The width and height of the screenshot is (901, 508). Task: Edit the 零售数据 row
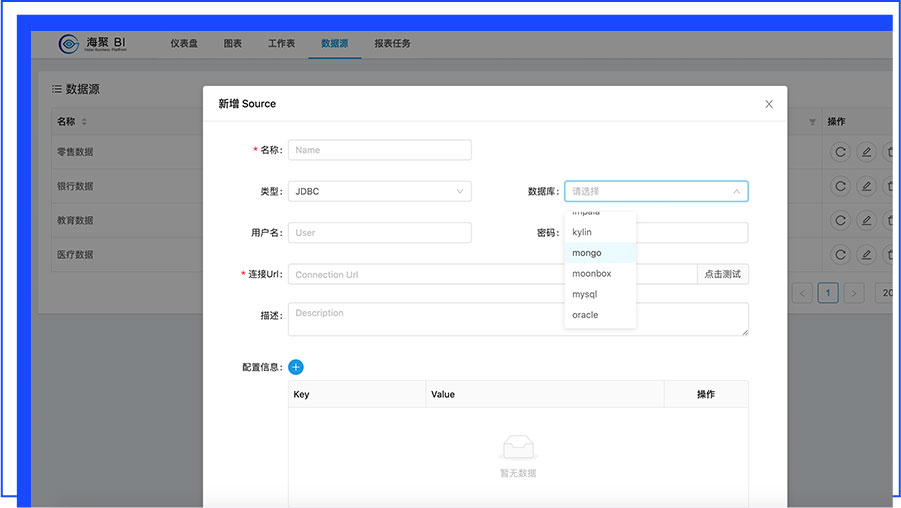(866, 152)
